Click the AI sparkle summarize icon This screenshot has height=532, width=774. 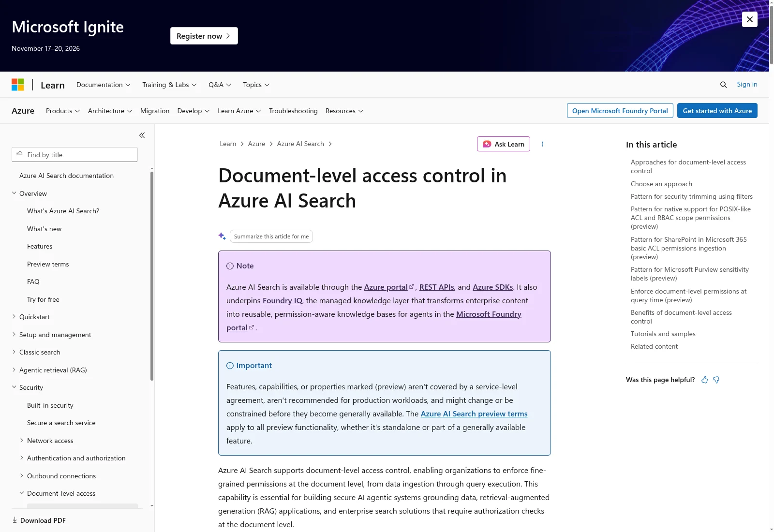click(222, 236)
